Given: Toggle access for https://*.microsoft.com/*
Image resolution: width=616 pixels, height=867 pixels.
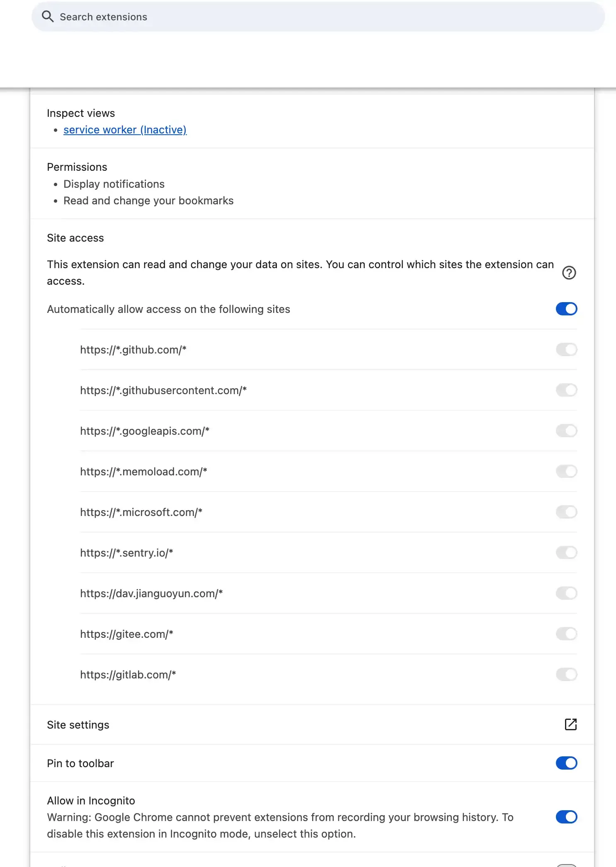Looking at the screenshot, I should pos(566,512).
